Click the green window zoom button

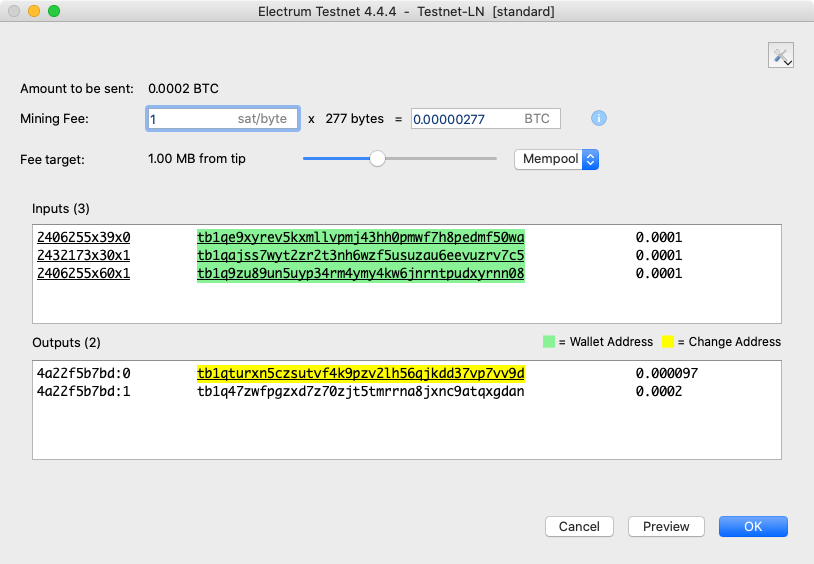coord(54,11)
